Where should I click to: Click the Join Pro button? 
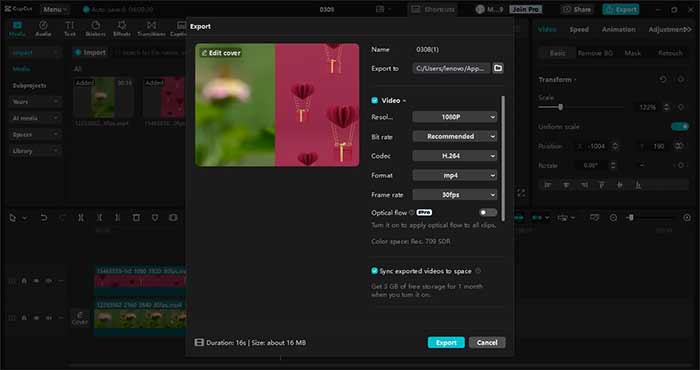pyautogui.click(x=526, y=9)
